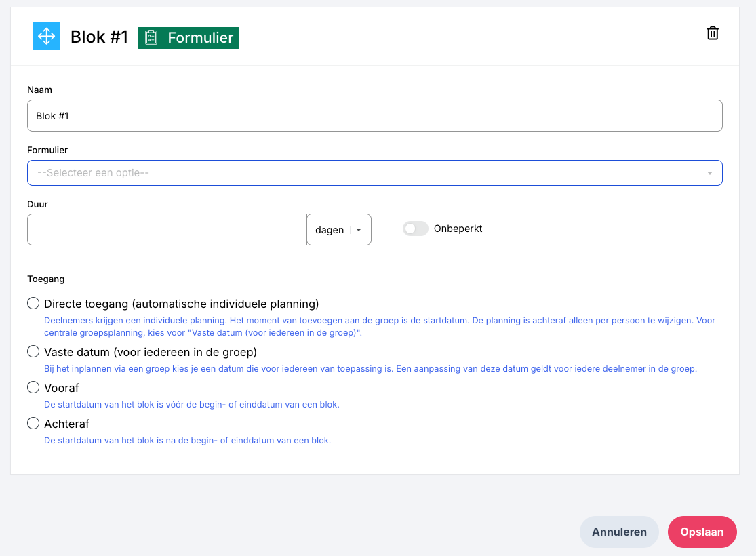This screenshot has height=556, width=756.
Task: Click the Onbeperkt label text
Action: point(458,229)
